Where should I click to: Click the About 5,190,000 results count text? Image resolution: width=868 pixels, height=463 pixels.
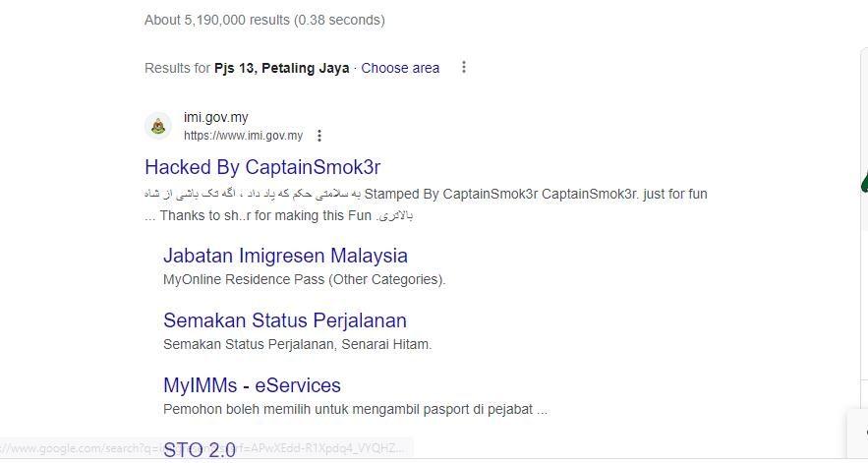[264, 20]
